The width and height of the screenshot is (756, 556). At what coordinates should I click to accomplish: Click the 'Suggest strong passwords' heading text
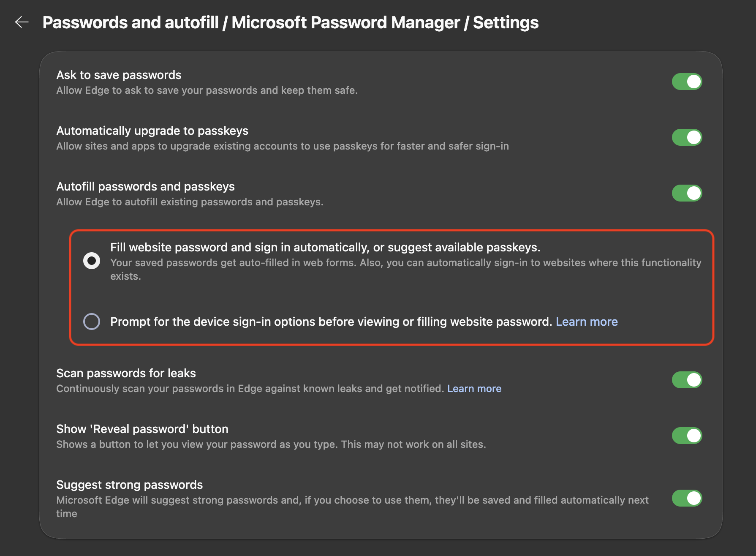tap(129, 485)
